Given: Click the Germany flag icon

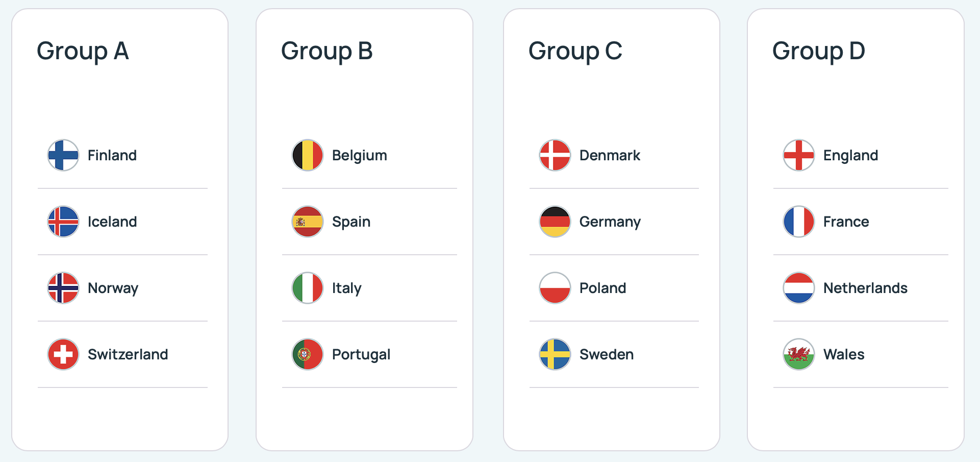Looking at the screenshot, I should coord(555,222).
